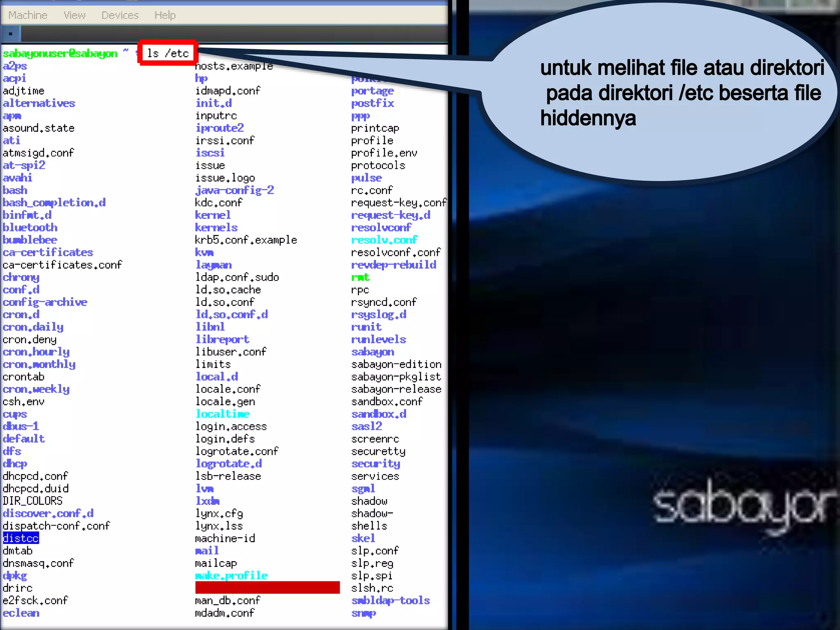Open the Machine menu
Viewport: 840px width, 630px height.
click(28, 15)
